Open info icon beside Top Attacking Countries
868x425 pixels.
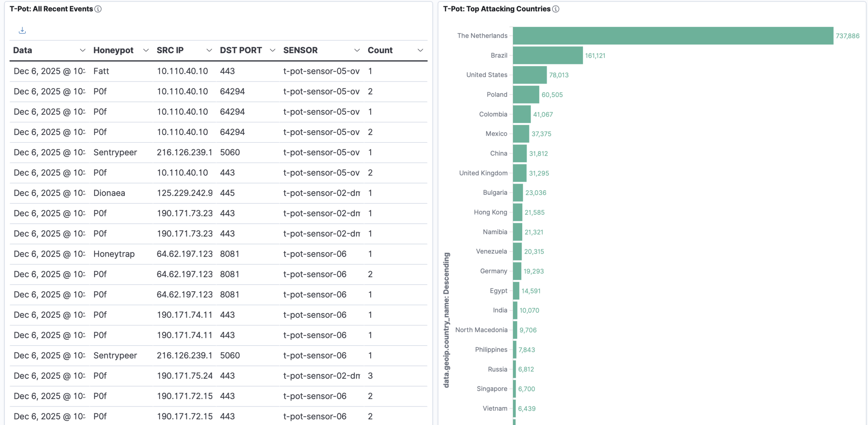point(555,9)
